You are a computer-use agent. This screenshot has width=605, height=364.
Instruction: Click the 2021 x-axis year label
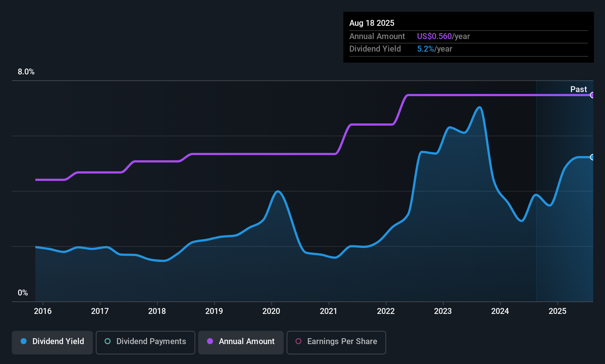(329, 311)
